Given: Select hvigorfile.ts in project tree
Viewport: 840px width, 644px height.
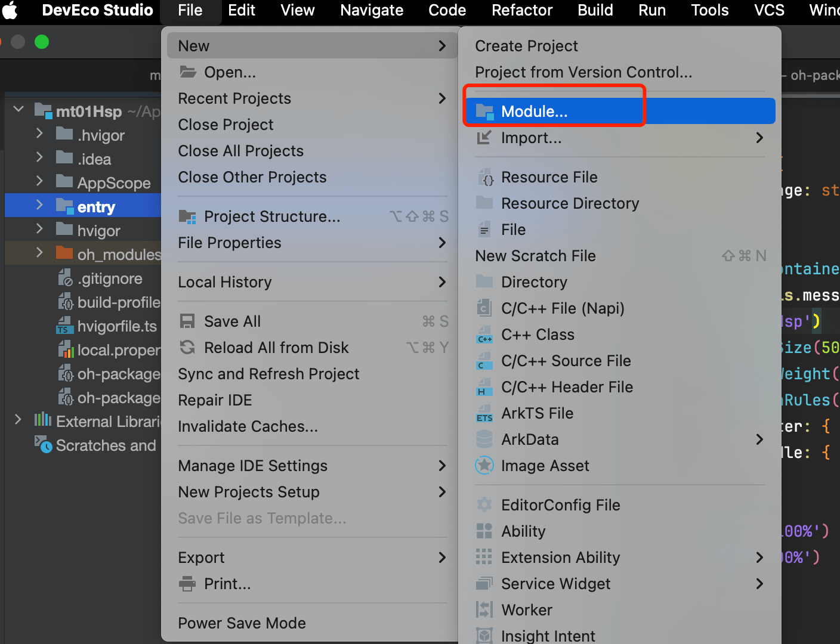Looking at the screenshot, I should 117,326.
